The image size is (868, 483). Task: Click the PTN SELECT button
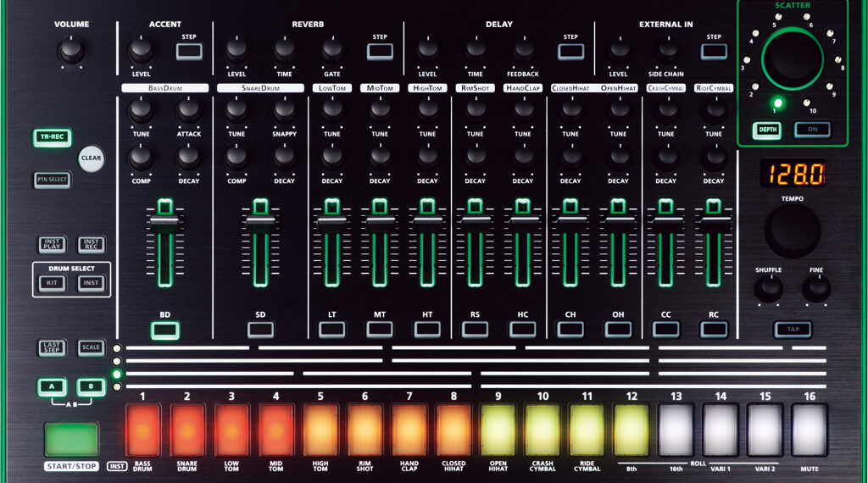52,180
